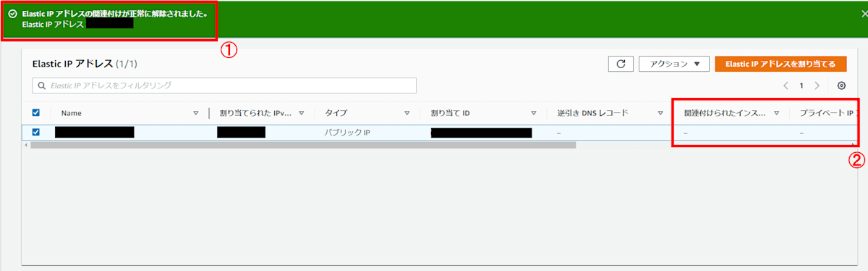Sort by 関連付けられたインスタンス column
868x271 pixels.
pyautogui.click(x=777, y=113)
